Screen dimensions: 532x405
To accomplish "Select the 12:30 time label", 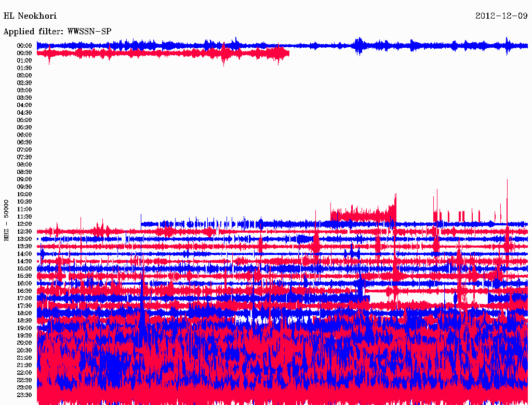I will (24, 232).
